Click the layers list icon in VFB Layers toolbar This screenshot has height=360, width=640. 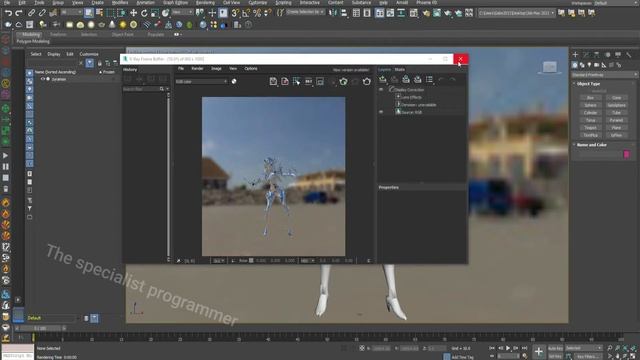point(429,79)
